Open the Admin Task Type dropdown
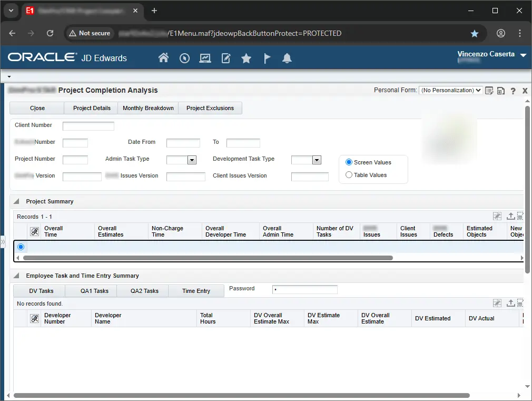This screenshot has height=401, width=532. click(x=192, y=160)
